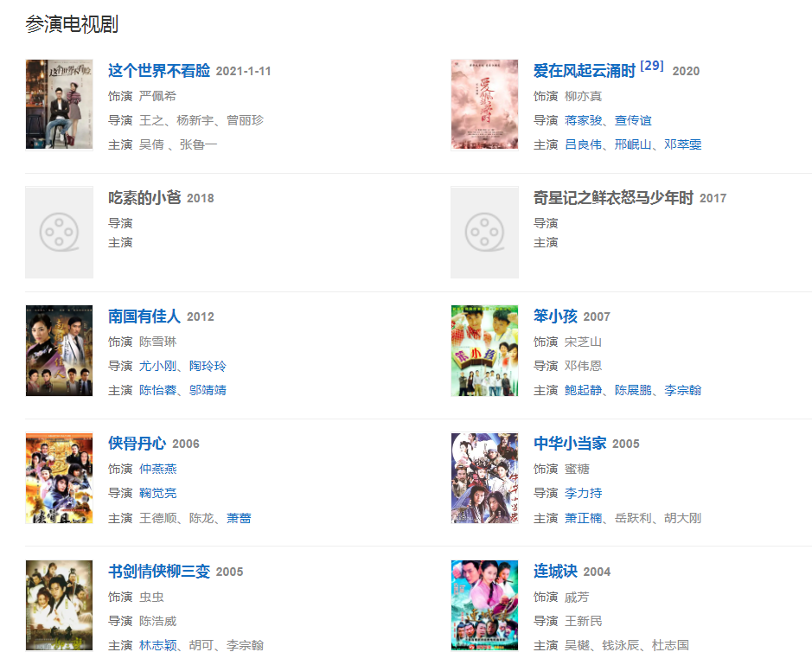
Task: Open the 中华小当家 poster thumbnail
Action: (x=484, y=478)
